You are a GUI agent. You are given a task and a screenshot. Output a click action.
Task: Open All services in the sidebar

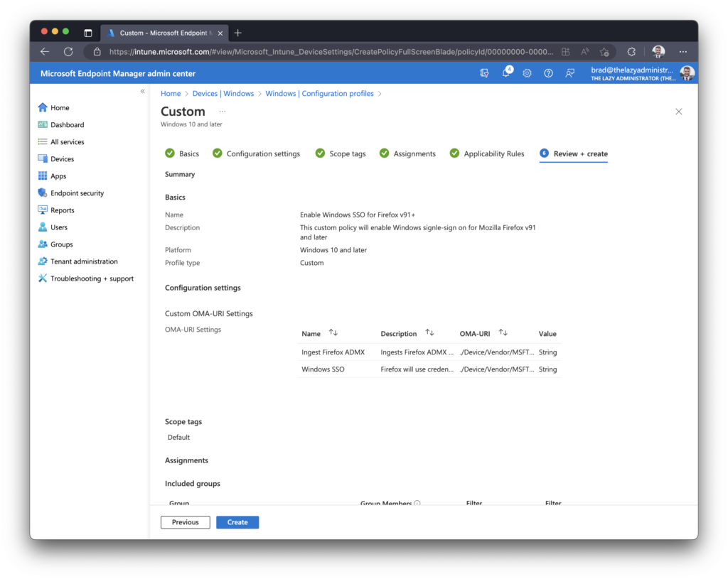coord(61,142)
